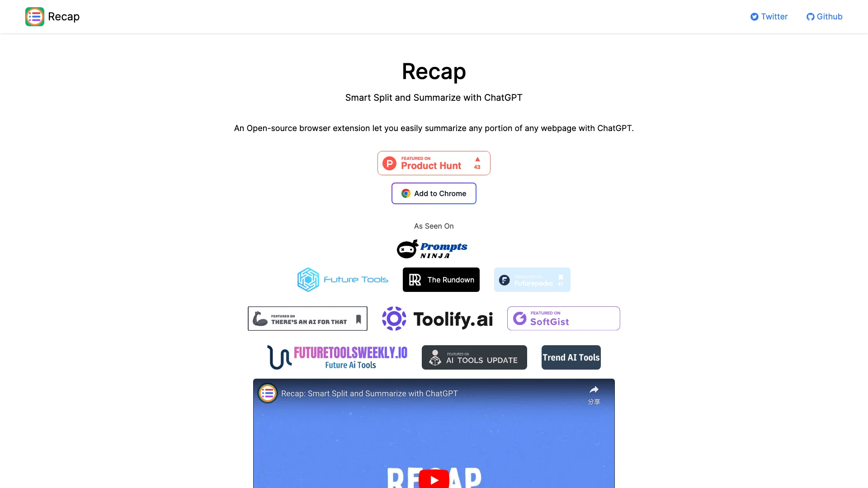The image size is (868, 488).
Task: Click the FutureToolsWeekly.io logo
Action: point(337,357)
